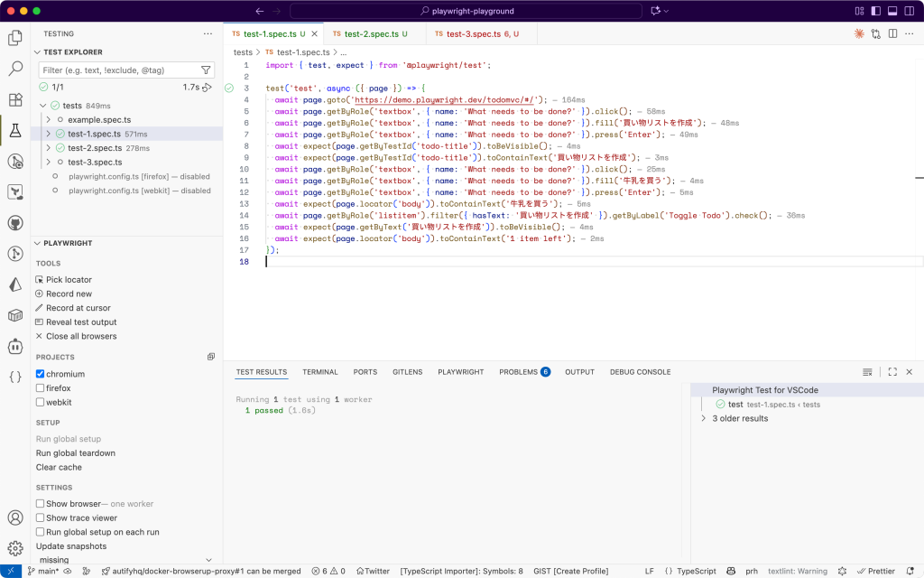924x578 pixels.
Task: Select the Testing beaker icon
Action: point(15,130)
